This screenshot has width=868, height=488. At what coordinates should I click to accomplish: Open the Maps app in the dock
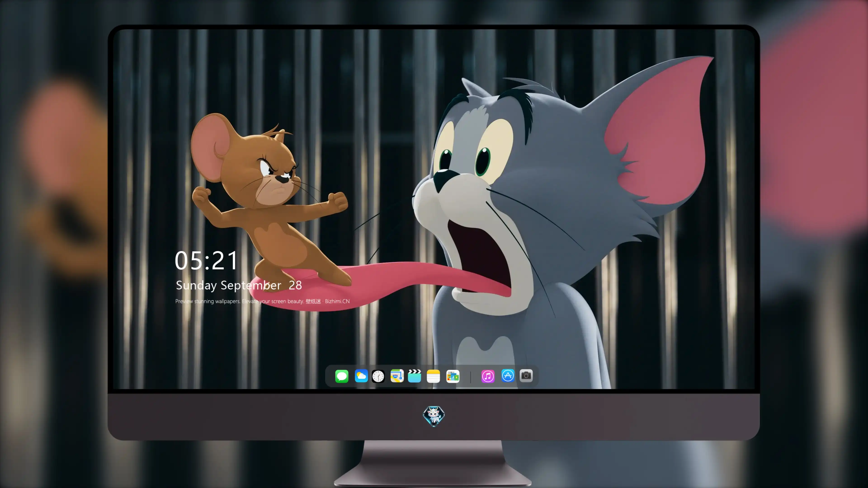397,376
